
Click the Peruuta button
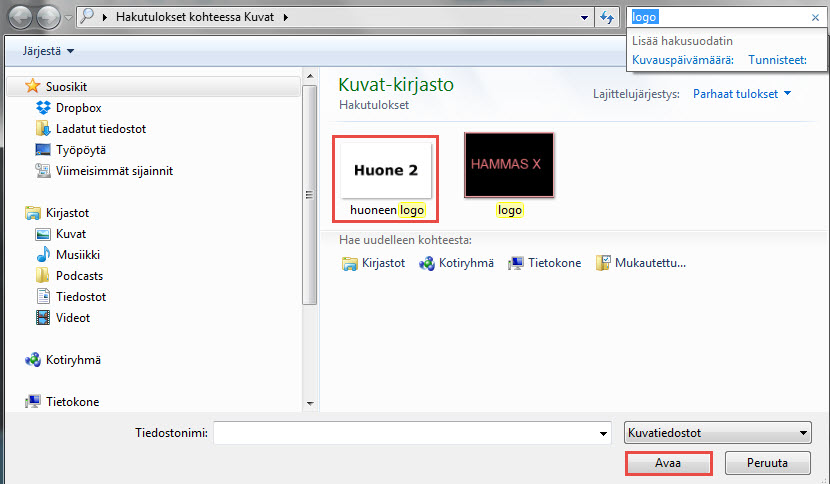pyautogui.click(x=768, y=463)
